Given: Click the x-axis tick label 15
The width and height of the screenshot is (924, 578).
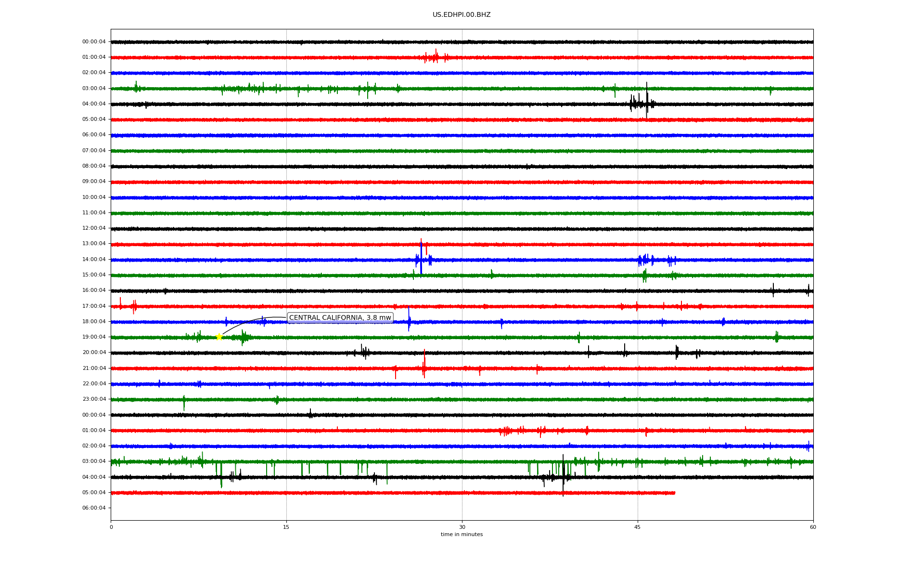Looking at the screenshot, I should 286,527.
